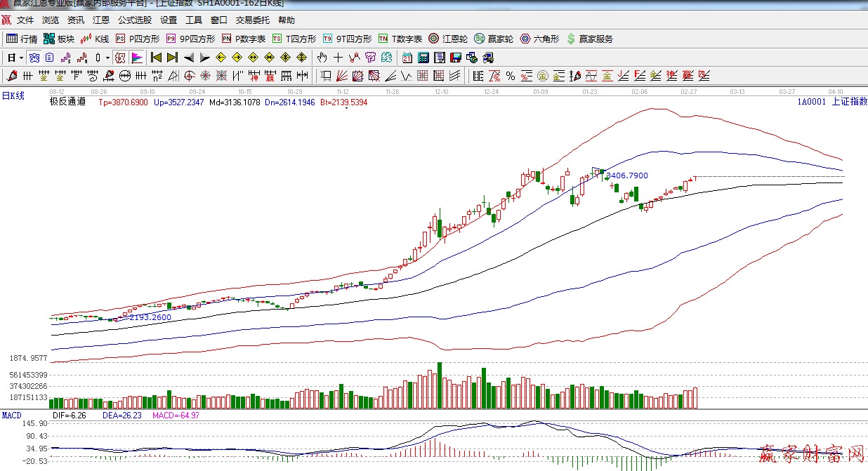This screenshot has width=868, height=471.
Task: Expand the 日 period dropdown arrow
Action: click(x=21, y=58)
